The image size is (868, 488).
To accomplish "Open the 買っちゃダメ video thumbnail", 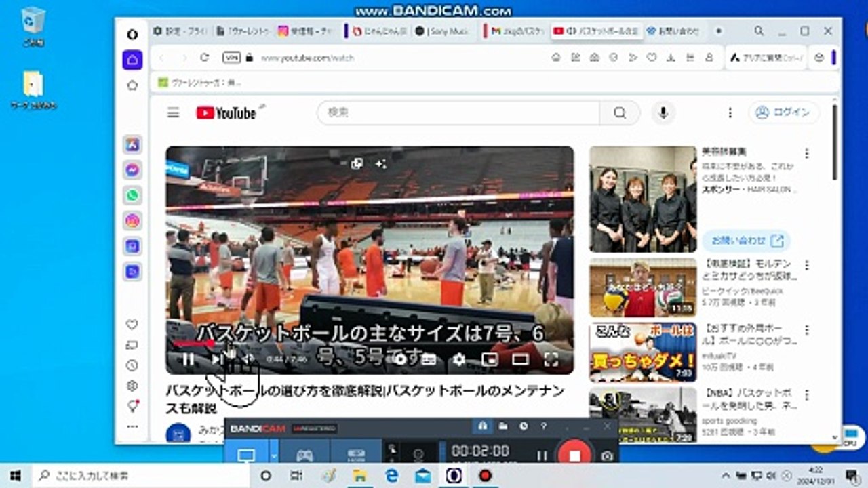I will click(643, 352).
